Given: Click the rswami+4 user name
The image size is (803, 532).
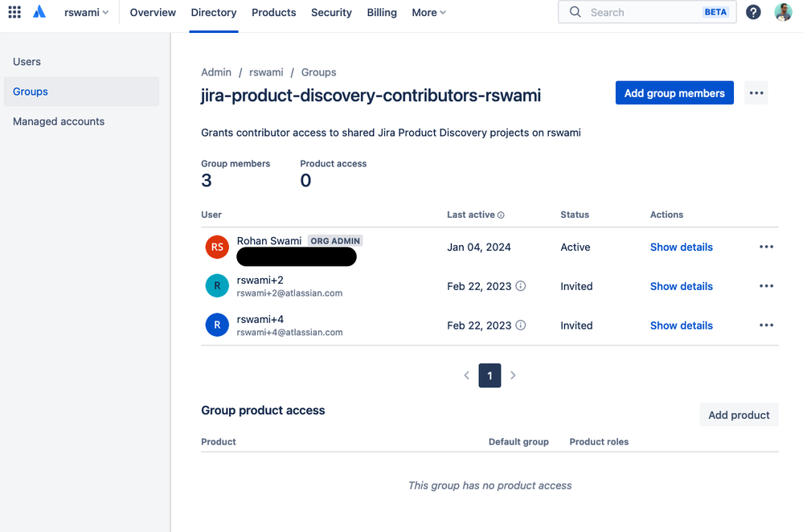Looking at the screenshot, I should coord(260,319).
